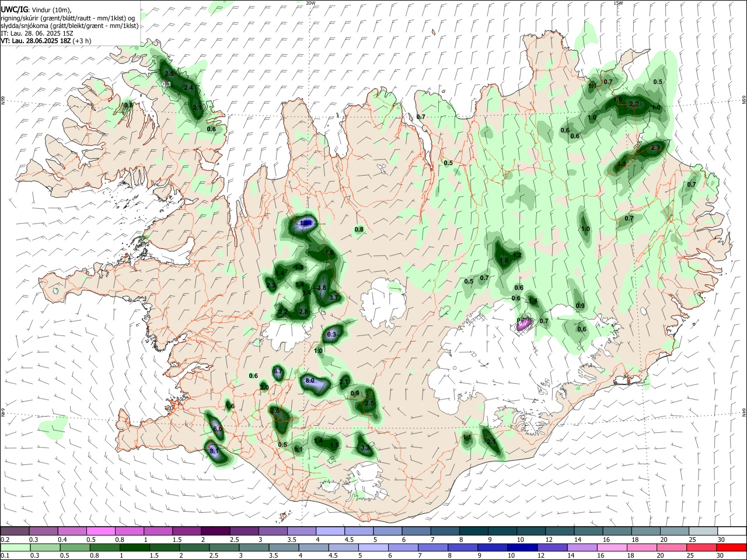The height and width of the screenshot is (560, 747).
Task: Click the 3.8 precipitation value
Action: [x=322, y=288]
